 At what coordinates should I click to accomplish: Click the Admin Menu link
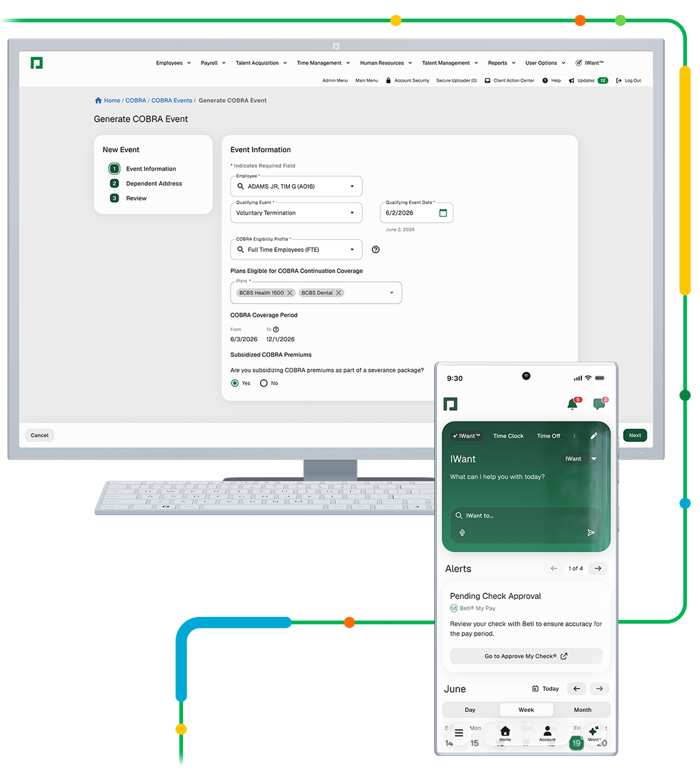click(335, 81)
